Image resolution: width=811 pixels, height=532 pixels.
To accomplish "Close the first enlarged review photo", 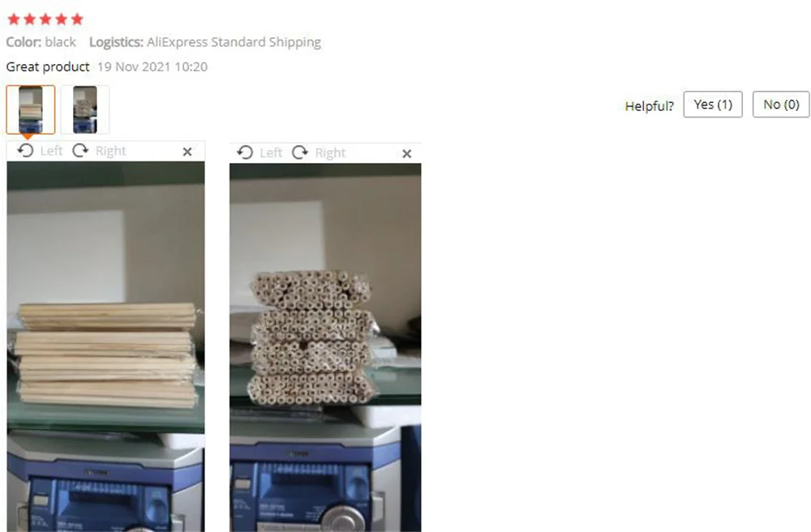I will (x=187, y=152).
